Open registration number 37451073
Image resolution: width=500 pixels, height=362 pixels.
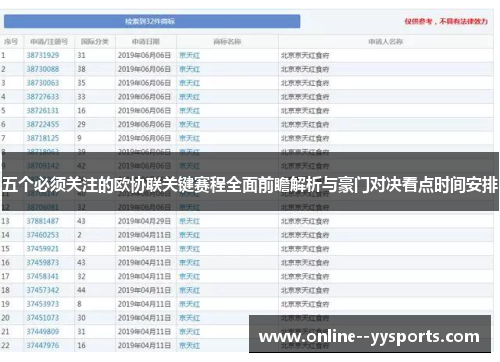(x=43, y=318)
